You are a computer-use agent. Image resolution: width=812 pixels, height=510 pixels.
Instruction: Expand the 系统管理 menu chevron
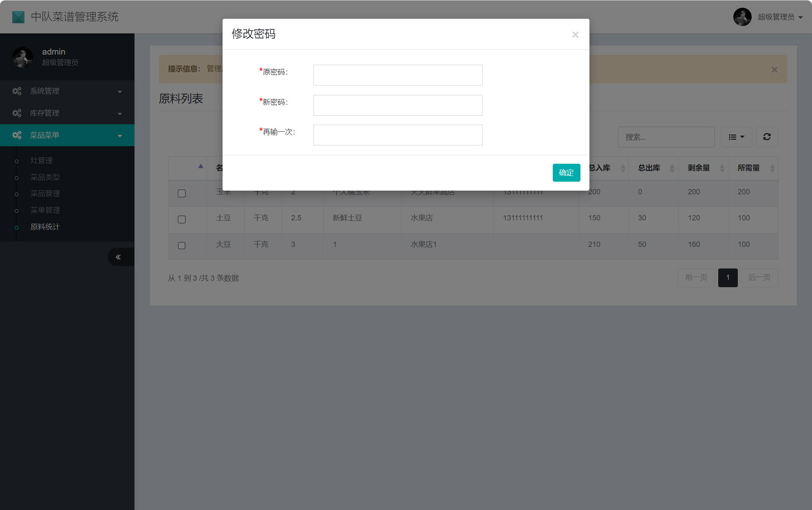click(119, 92)
